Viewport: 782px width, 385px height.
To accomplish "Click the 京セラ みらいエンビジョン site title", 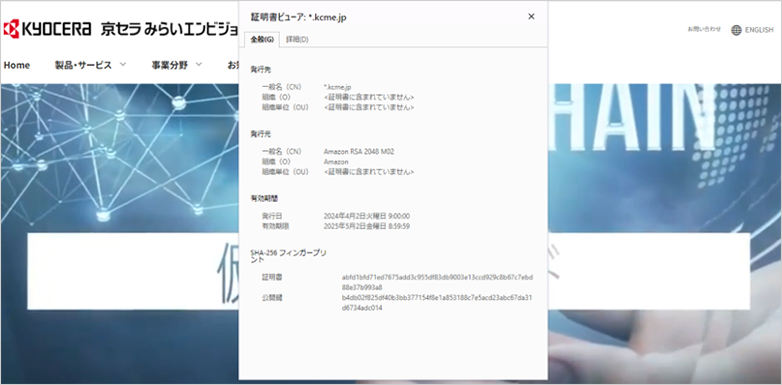I will (x=170, y=29).
